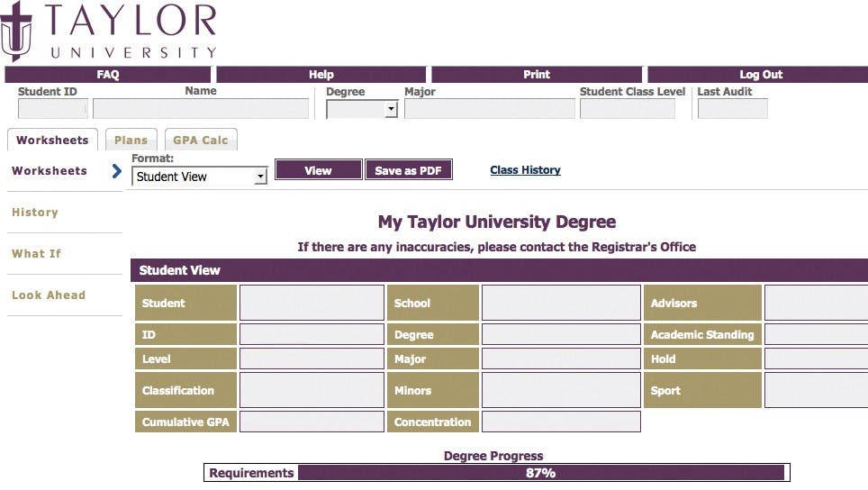Select the Worksheets tab

(52, 141)
